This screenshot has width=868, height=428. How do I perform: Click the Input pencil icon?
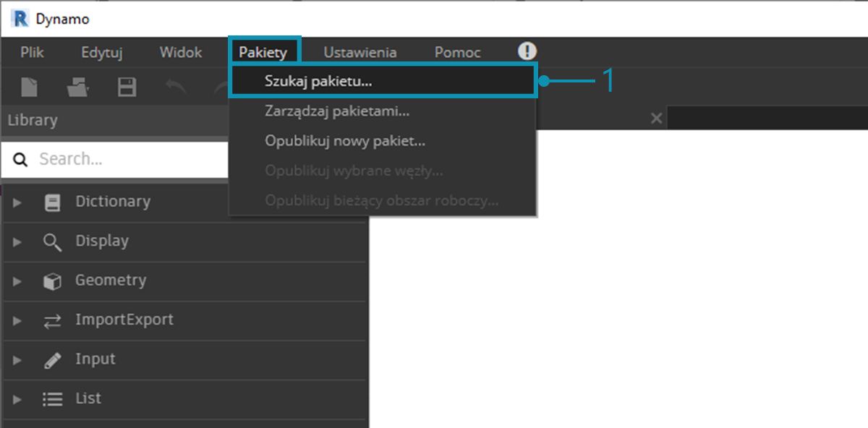(52, 360)
